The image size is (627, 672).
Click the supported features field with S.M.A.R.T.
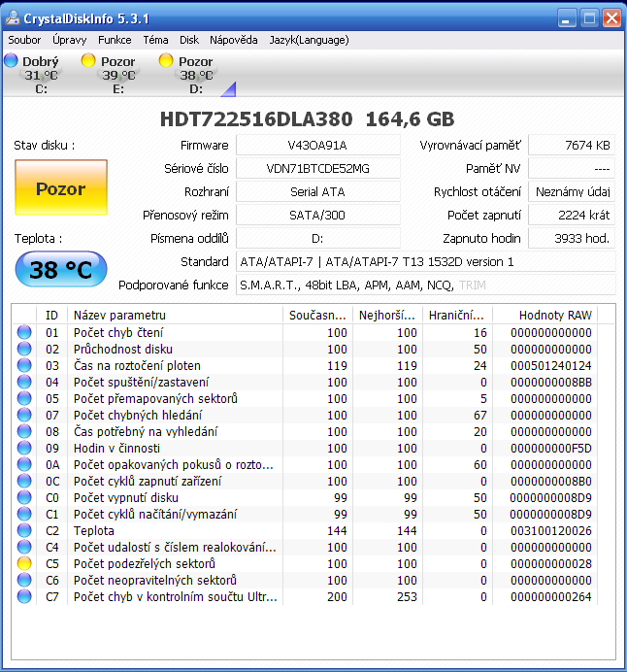point(426,285)
